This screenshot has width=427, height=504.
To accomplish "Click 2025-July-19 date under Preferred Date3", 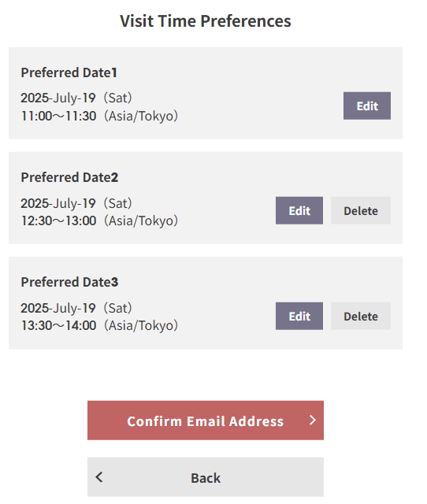I will (58, 308).
